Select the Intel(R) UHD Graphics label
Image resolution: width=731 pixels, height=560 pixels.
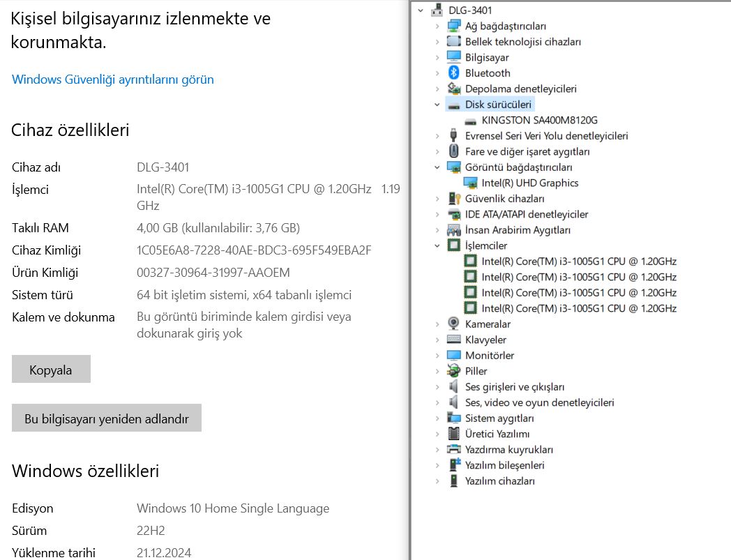point(529,183)
